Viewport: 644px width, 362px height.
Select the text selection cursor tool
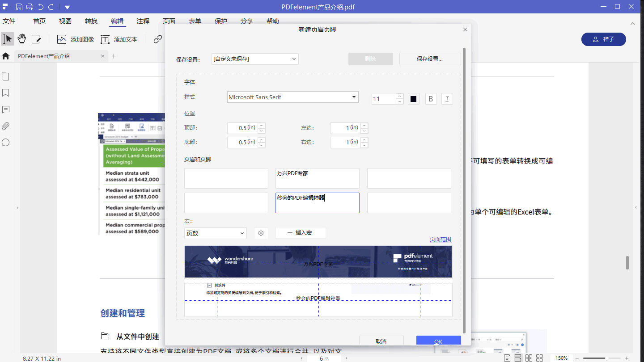coord(8,39)
